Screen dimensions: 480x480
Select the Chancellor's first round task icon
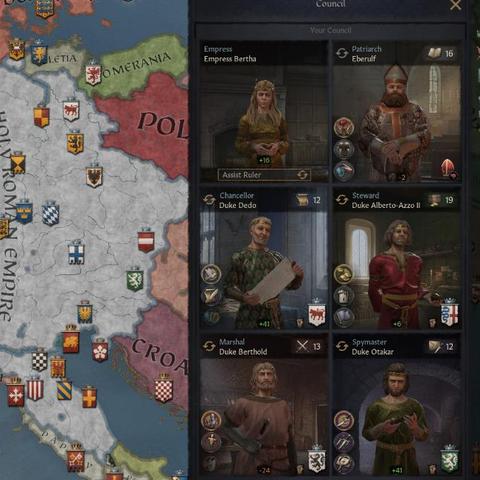211,274
